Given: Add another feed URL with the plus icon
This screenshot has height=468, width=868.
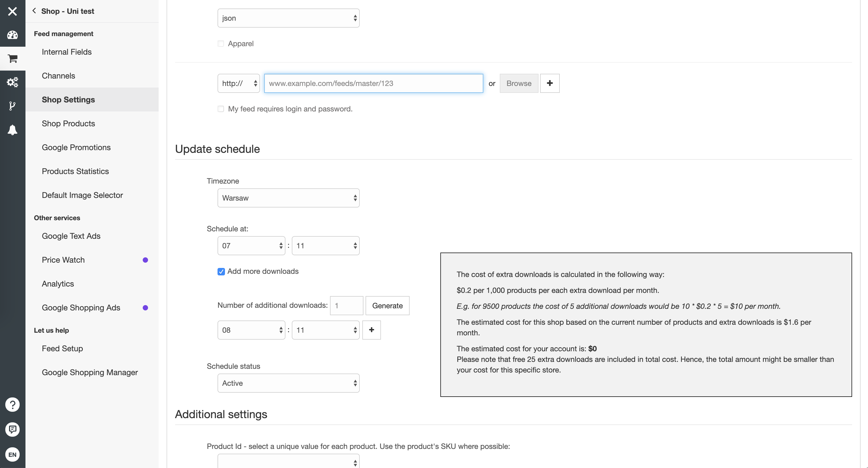Looking at the screenshot, I should [550, 83].
